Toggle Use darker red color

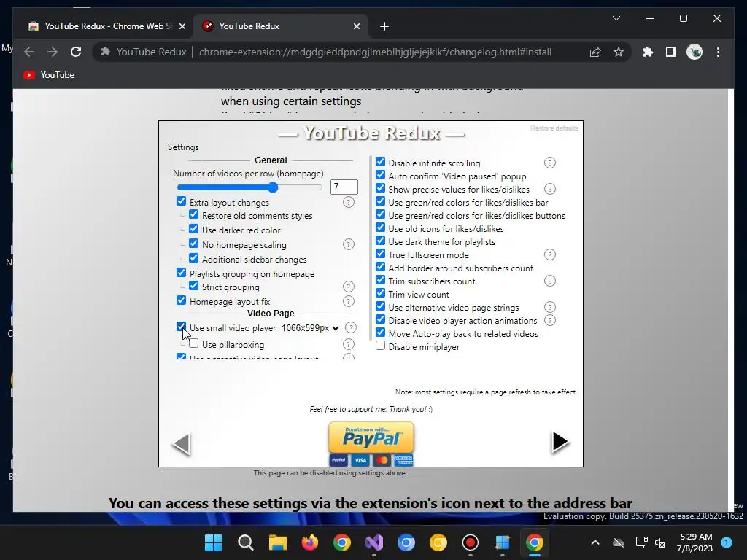[x=193, y=228]
